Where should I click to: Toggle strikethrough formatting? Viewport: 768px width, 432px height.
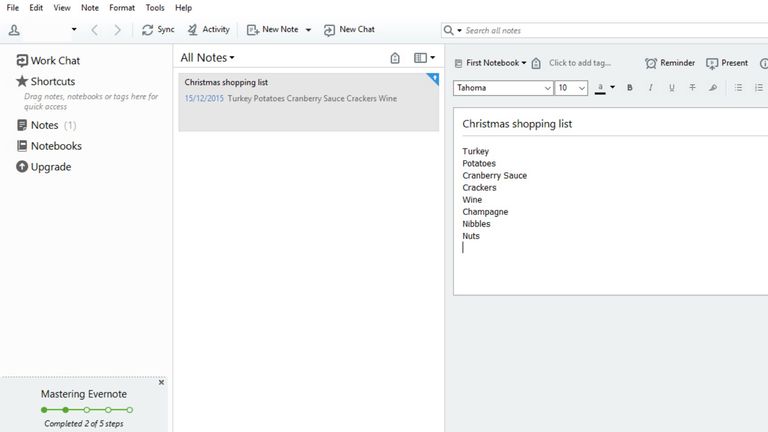[692, 88]
